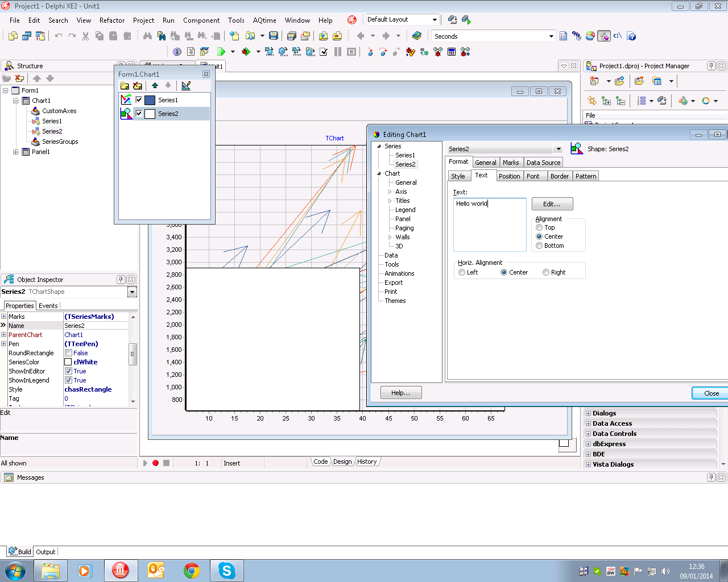This screenshot has width=728, height=582.
Task: Switch to the Data Source tab
Action: pos(543,163)
